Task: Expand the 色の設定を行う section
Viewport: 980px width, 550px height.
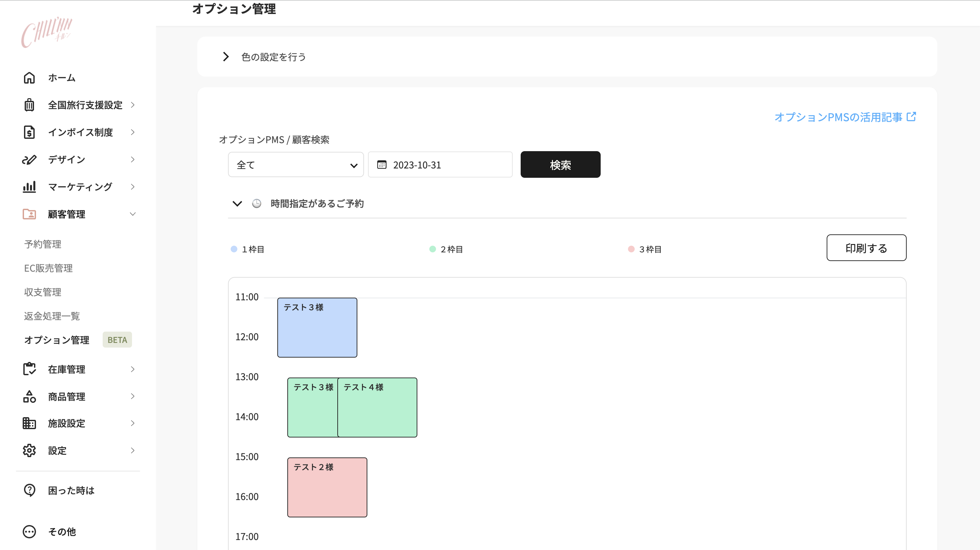Action: pos(226,56)
